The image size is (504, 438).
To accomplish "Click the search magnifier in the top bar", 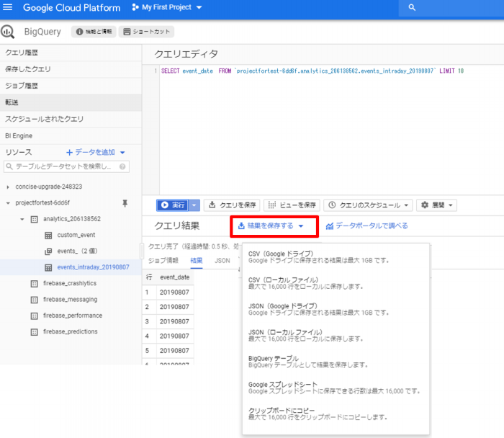I will (x=412, y=7).
